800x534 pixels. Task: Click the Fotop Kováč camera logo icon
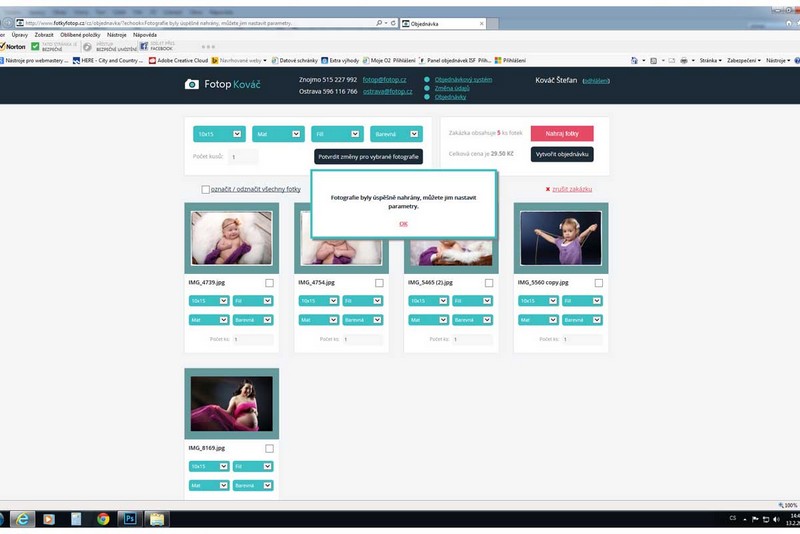tap(191, 85)
